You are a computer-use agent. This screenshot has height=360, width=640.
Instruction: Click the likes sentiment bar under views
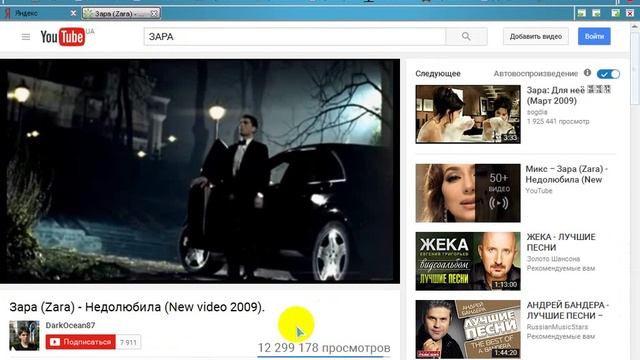324,357
